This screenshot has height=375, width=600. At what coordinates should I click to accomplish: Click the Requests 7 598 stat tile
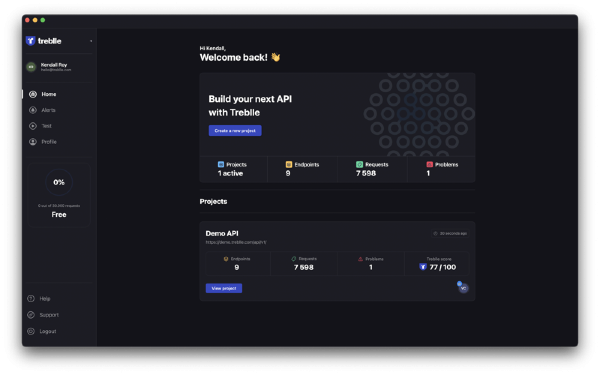pyautogui.click(x=372, y=169)
